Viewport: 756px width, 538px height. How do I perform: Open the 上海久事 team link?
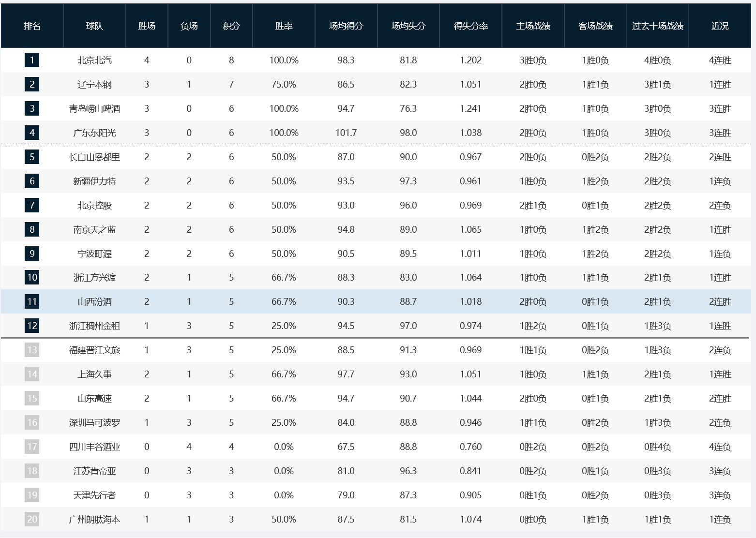pyautogui.click(x=94, y=374)
